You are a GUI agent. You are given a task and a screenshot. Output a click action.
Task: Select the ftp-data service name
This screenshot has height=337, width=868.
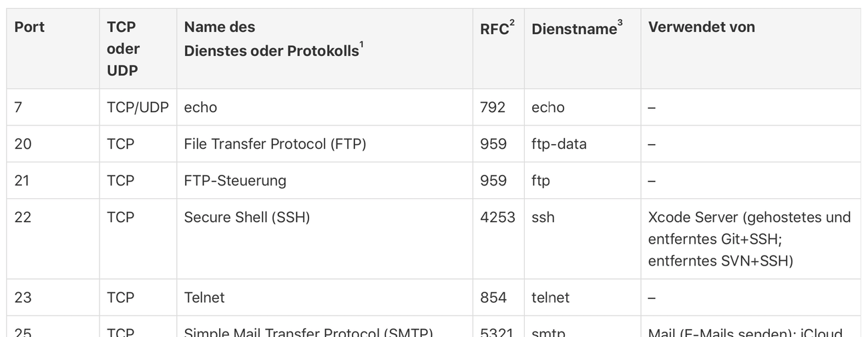point(559,143)
